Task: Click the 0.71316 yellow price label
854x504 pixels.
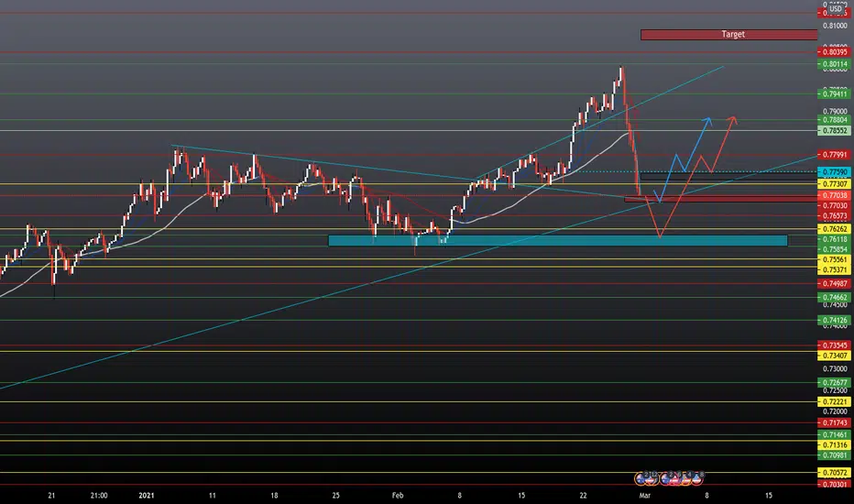Action: (x=835, y=445)
